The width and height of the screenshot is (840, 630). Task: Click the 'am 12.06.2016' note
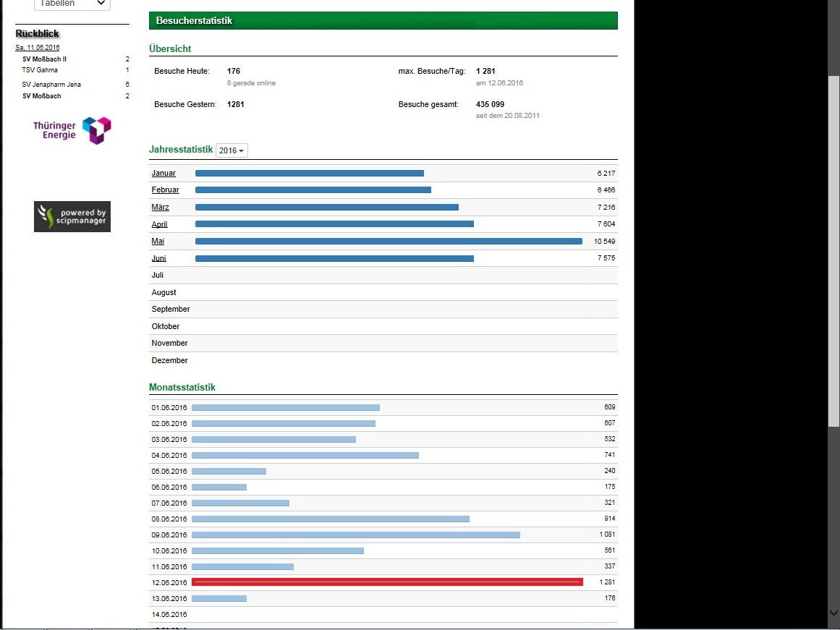click(x=499, y=83)
